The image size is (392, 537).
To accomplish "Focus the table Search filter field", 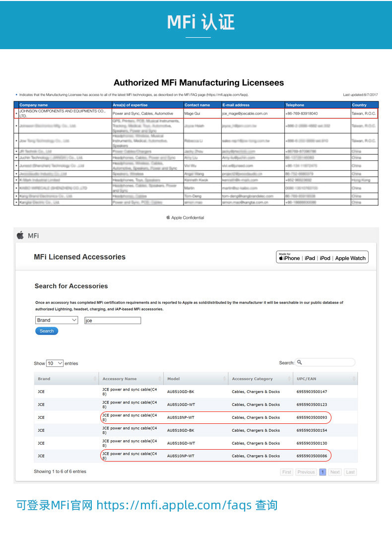I will coord(325,362).
